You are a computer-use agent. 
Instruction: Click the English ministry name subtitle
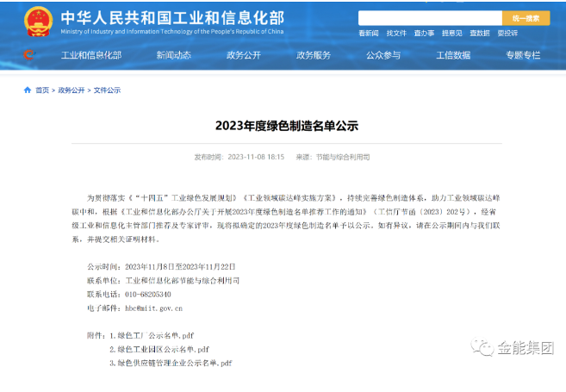pos(171,31)
